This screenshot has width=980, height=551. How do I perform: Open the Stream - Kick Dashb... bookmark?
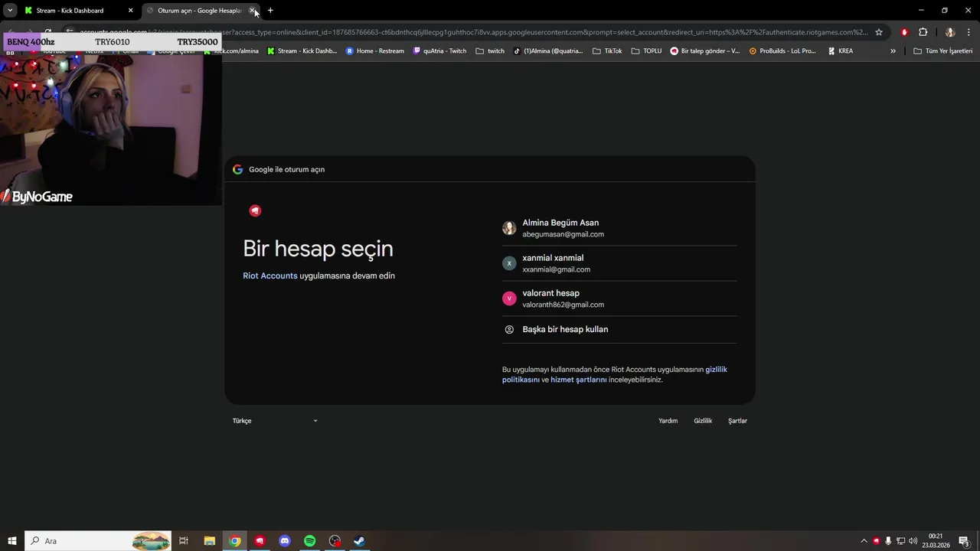pyautogui.click(x=302, y=51)
